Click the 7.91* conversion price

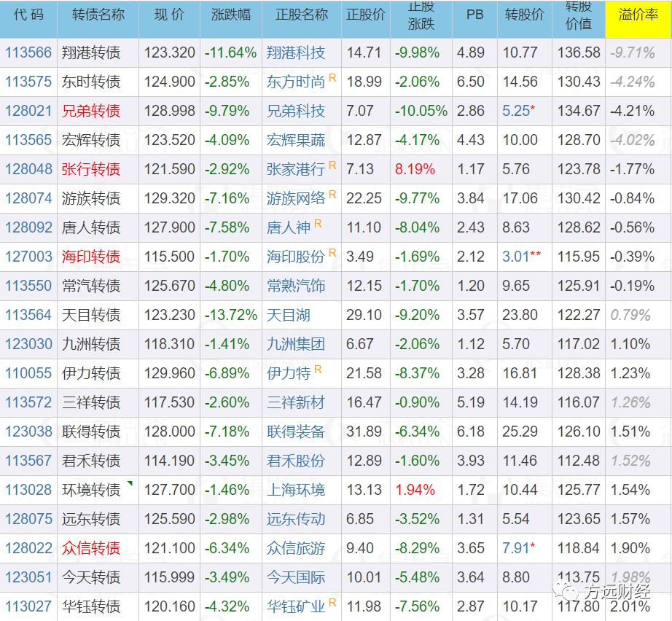point(518,548)
